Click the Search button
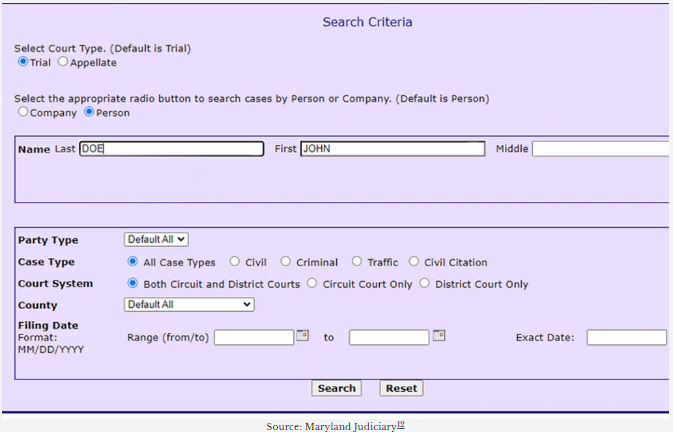Screen dimensions: 673x432 337,388
